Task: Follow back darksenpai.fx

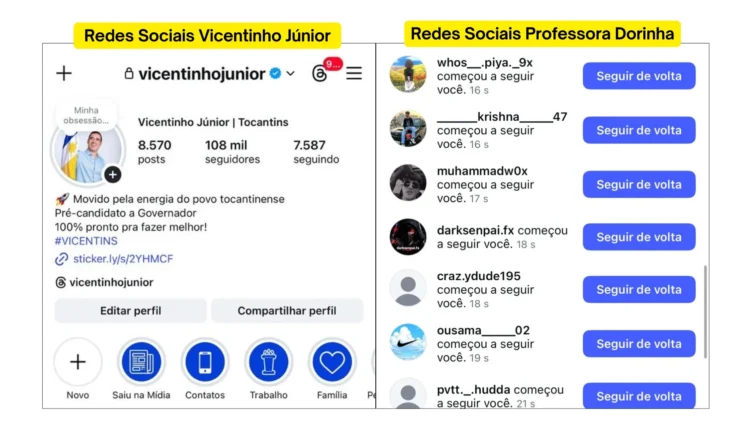Action: pos(639,237)
